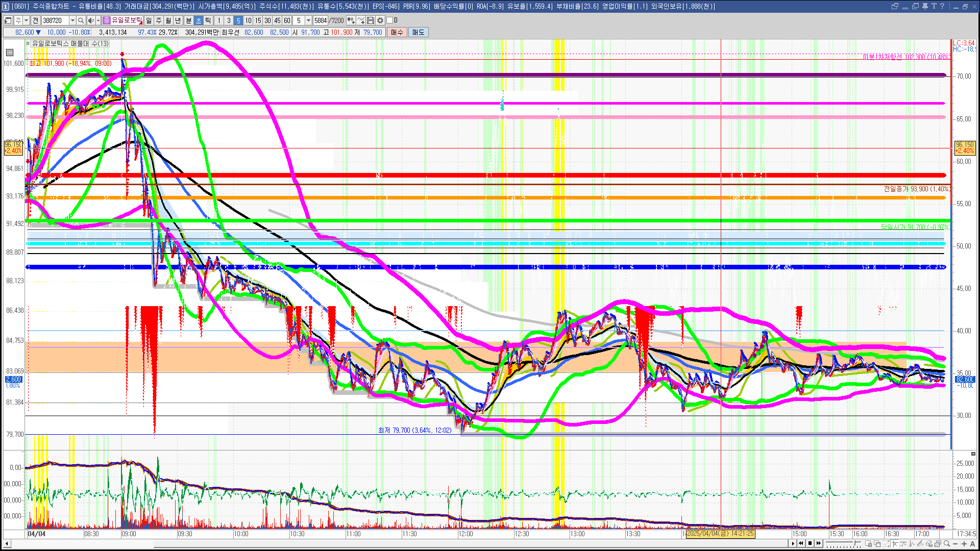Open the dropdown arrow next to 주
The width and height of the screenshot is (980, 551).
coord(26,20)
